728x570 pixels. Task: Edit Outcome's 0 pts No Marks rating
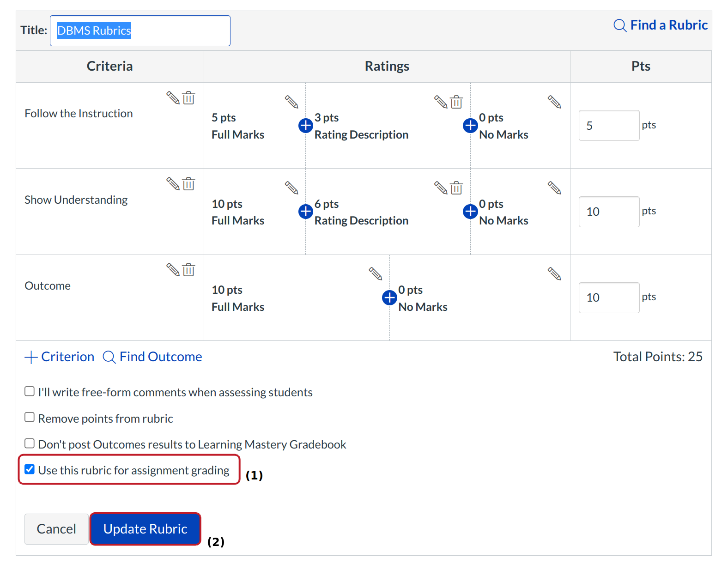tap(554, 274)
